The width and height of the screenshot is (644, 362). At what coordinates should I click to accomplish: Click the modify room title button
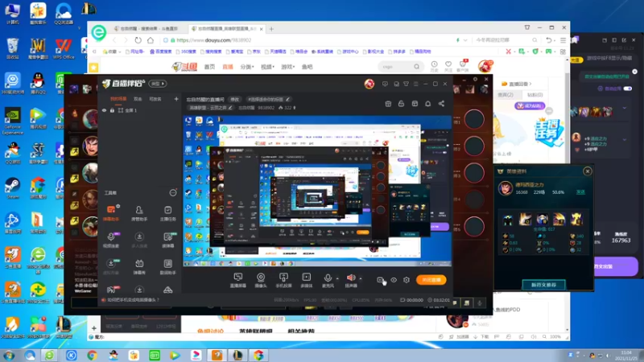click(x=234, y=99)
